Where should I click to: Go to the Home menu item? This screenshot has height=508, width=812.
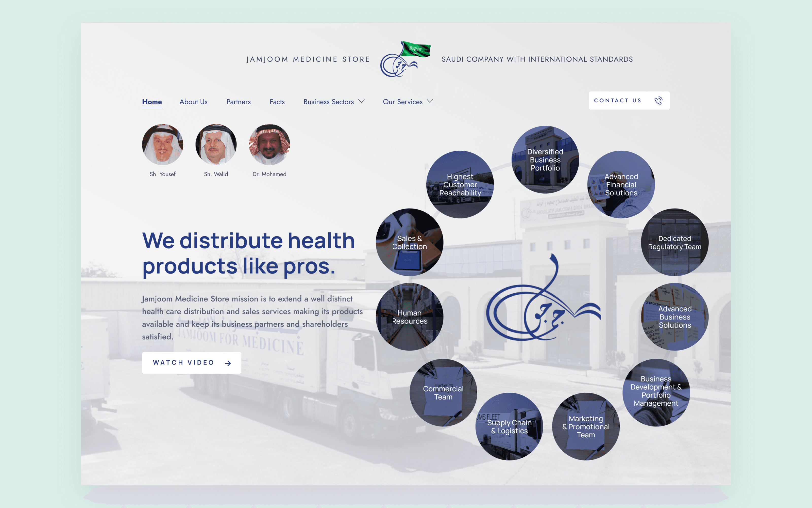[x=152, y=102]
